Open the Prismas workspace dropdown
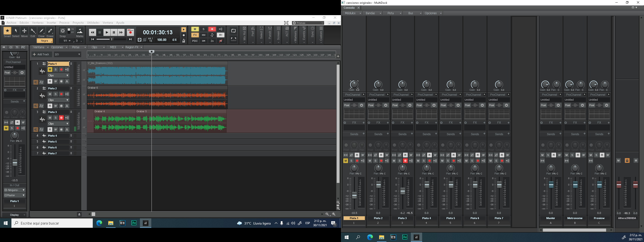The height and width of the screenshot is (242, 644). pyautogui.click(x=308, y=23)
